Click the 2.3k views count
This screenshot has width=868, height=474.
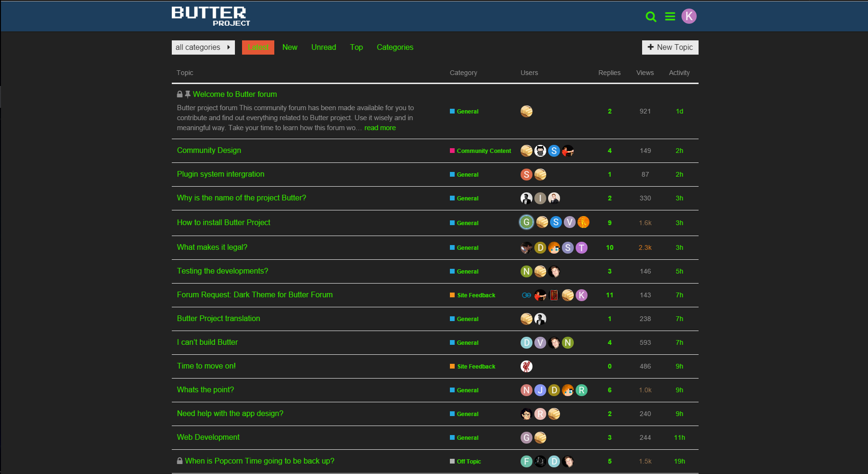(x=645, y=247)
